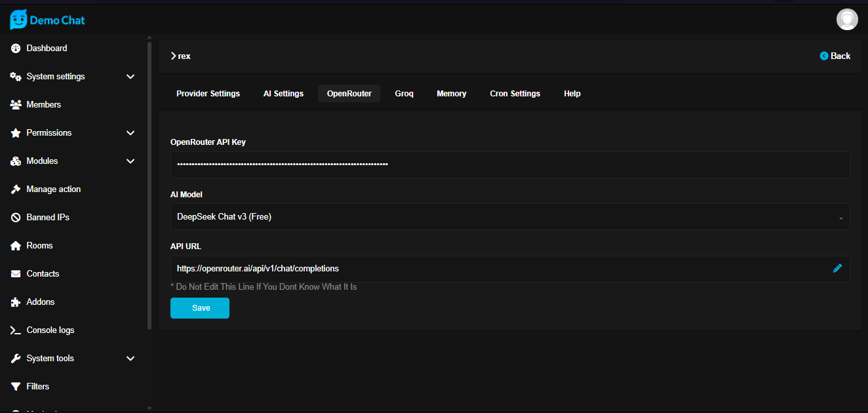Open the user profile avatar
This screenshot has height=413, width=868.
point(847,20)
